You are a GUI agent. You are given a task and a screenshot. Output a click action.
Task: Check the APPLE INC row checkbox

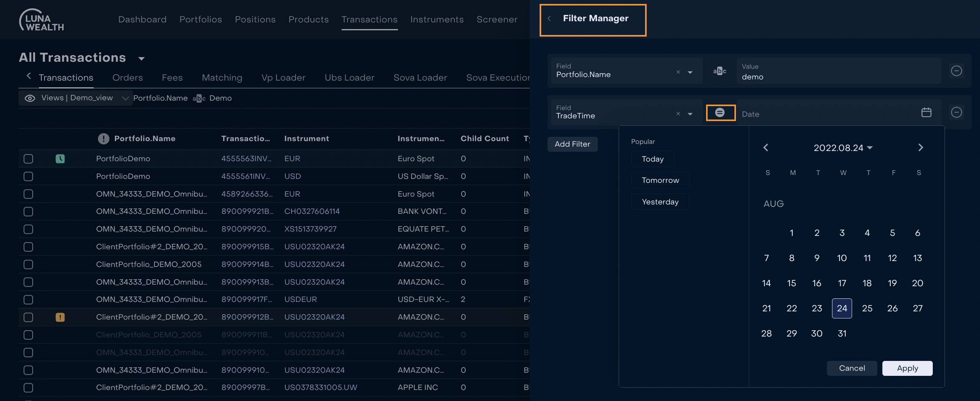pyautogui.click(x=28, y=388)
